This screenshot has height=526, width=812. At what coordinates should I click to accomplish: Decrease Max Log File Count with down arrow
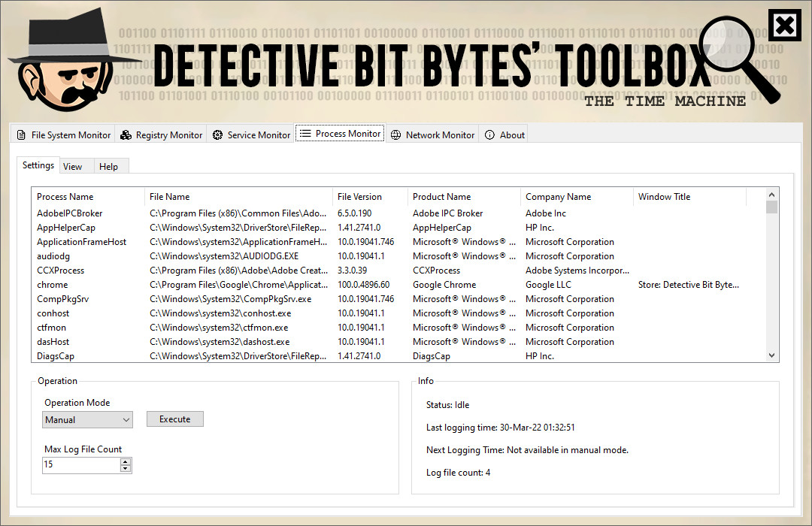coord(126,469)
